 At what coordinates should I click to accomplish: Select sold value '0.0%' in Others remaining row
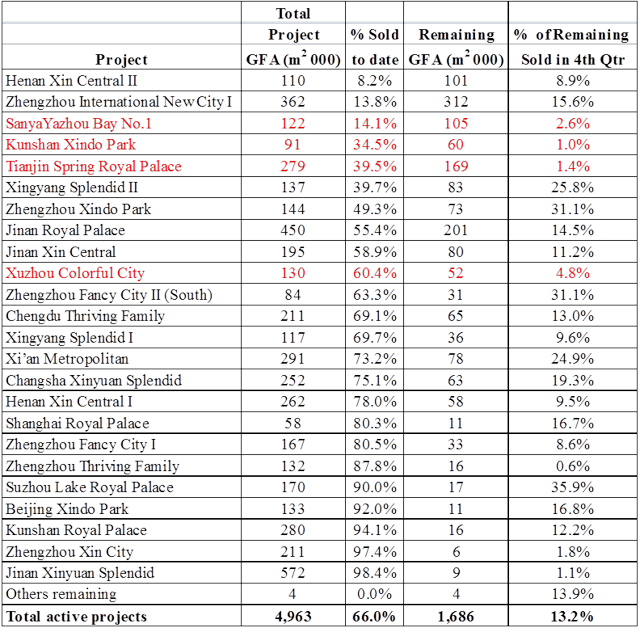375,595
